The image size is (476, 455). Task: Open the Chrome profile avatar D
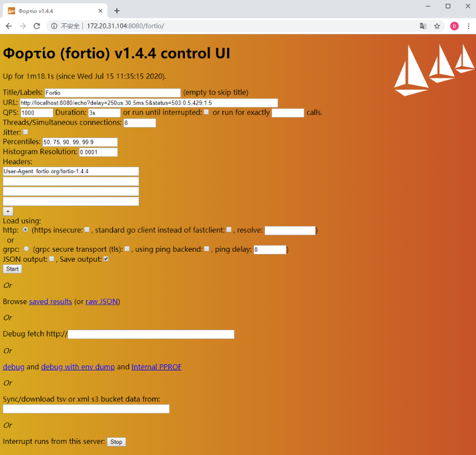(454, 26)
